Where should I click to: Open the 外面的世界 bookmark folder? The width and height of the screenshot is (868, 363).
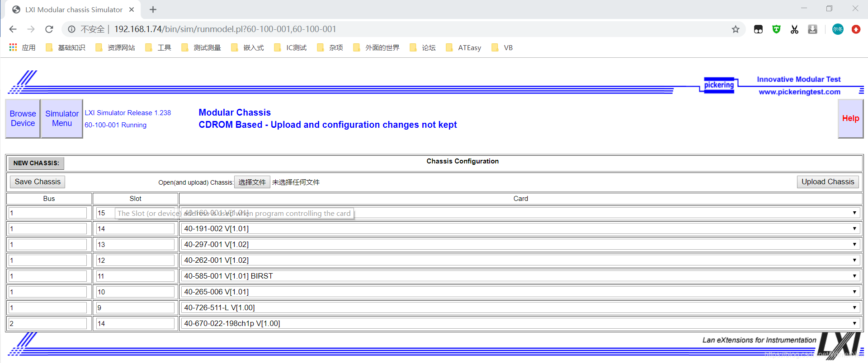[376, 47]
